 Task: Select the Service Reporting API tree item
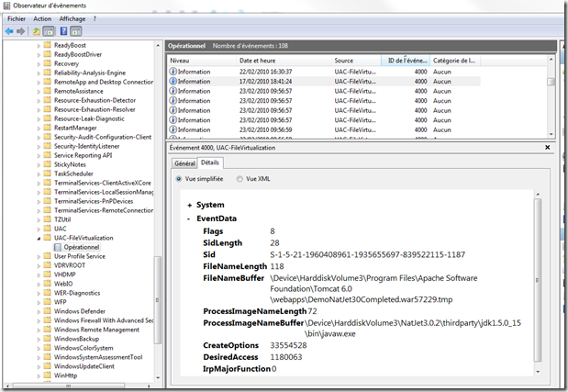pyautogui.click(x=83, y=155)
